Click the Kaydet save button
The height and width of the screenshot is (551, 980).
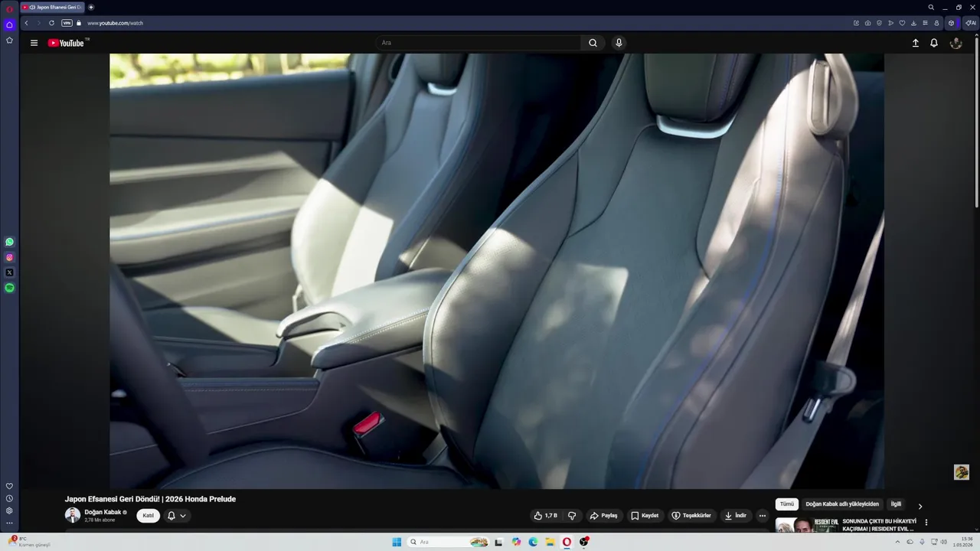pyautogui.click(x=645, y=516)
